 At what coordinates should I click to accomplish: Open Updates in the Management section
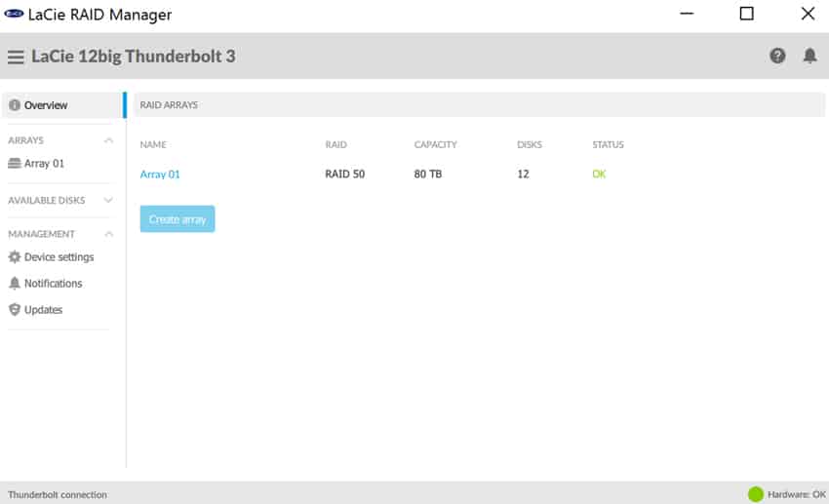coord(43,310)
